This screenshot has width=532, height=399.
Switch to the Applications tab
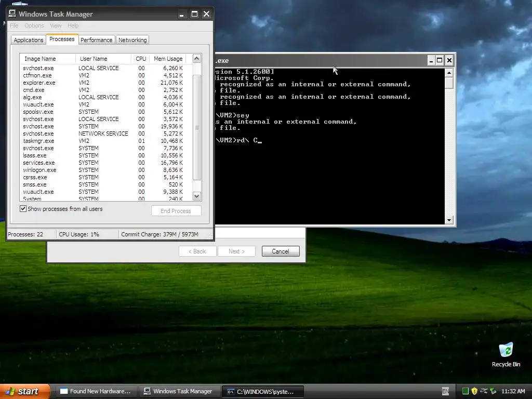pyautogui.click(x=29, y=40)
